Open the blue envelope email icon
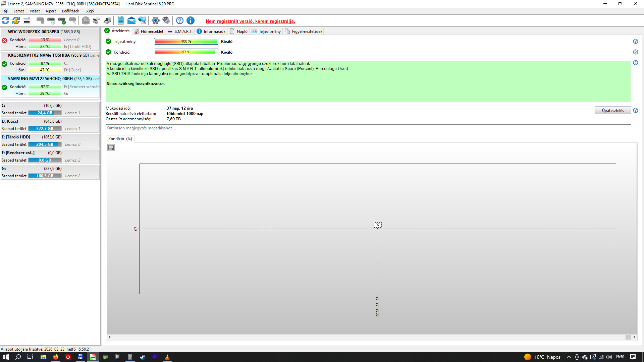Viewport: 644px width, 362px height. point(131,20)
